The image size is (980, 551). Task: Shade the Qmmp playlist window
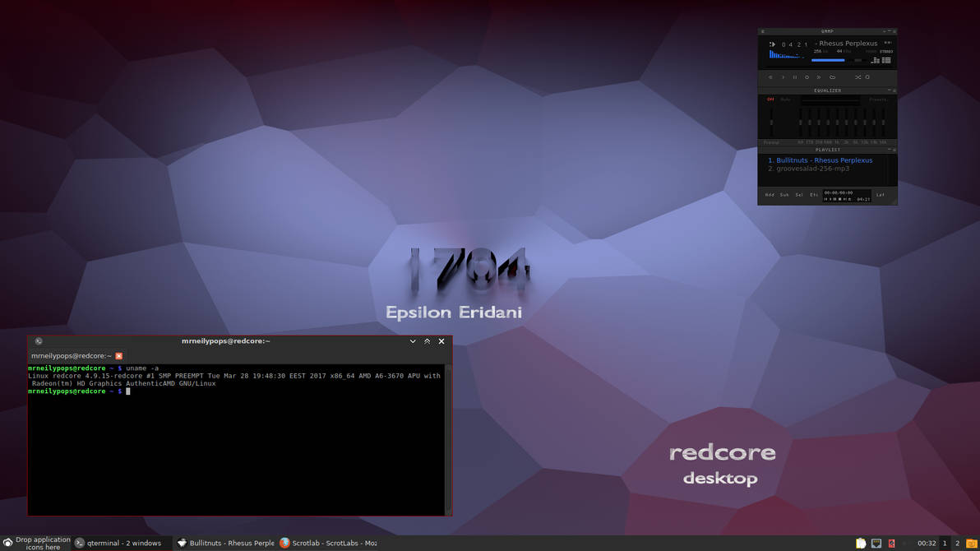click(x=889, y=150)
